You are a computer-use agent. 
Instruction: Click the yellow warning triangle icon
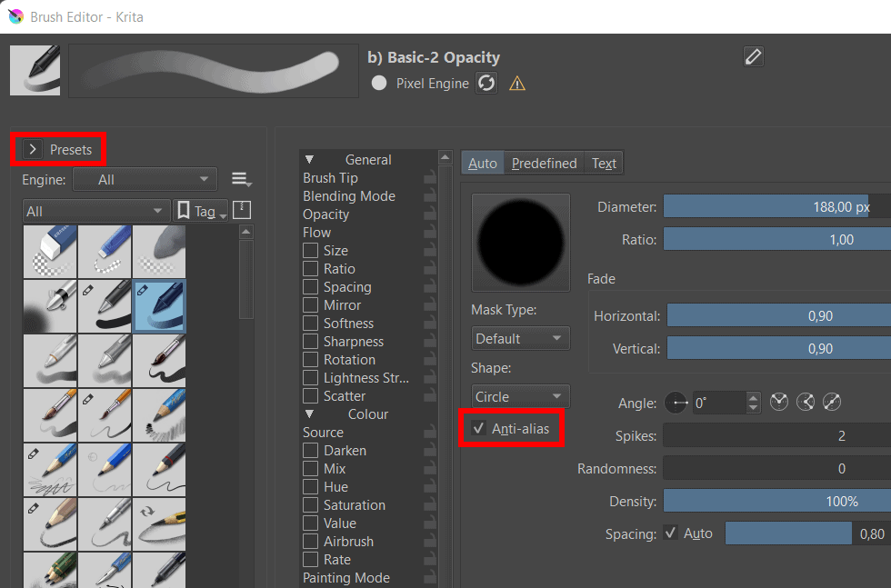pos(517,84)
